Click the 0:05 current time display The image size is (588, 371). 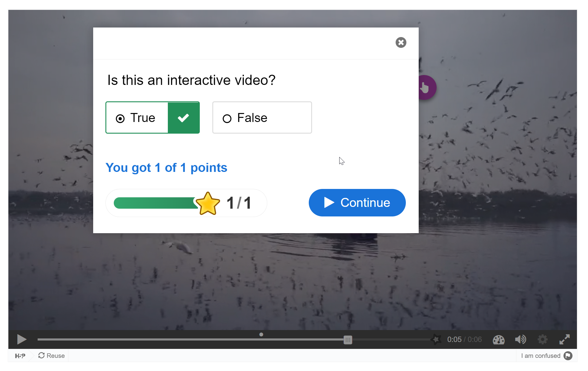(x=454, y=339)
